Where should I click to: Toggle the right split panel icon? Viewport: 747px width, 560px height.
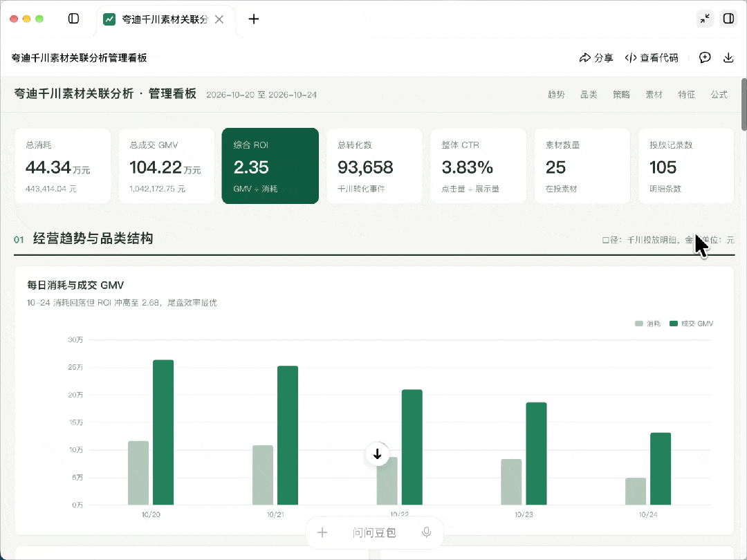tap(728, 19)
